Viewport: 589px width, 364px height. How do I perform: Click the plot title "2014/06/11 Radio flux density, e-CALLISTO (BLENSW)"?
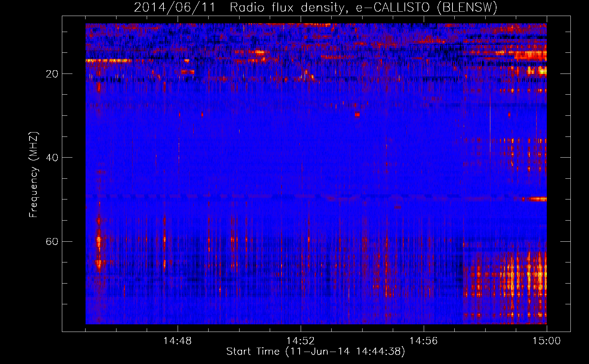316,7
